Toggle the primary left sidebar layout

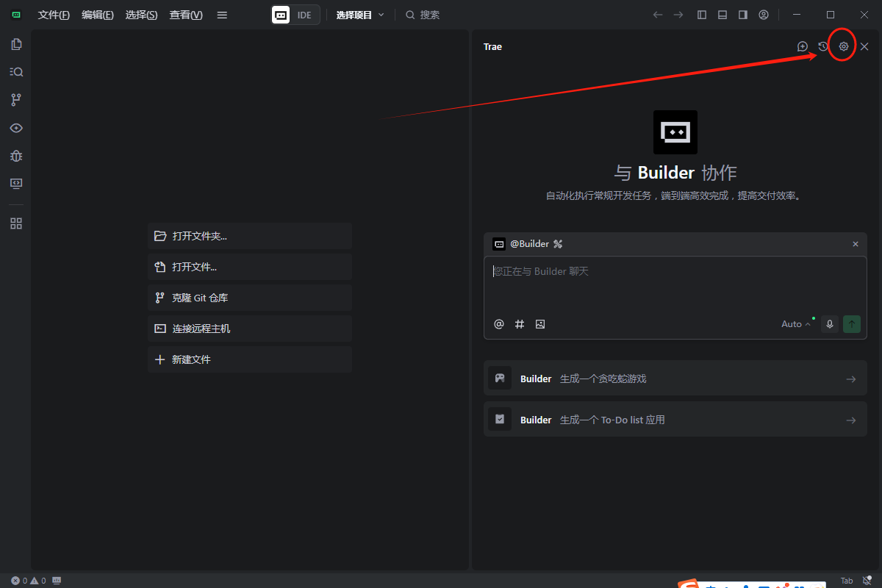[702, 15]
